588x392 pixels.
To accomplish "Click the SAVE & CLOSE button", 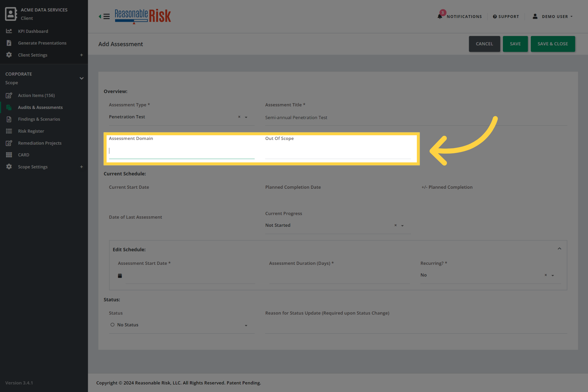I will coord(553,44).
